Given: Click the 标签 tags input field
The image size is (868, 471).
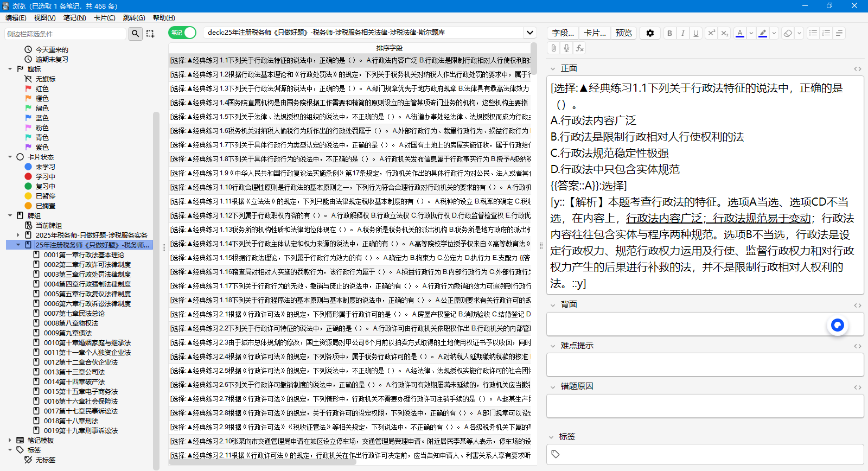Looking at the screenshot, I should coord(705,454).
